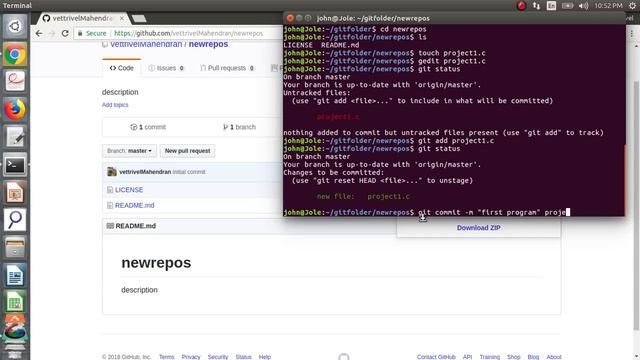This screenshot has height=360, width=640.
Task: Click the Add topics link
Action: 115,105
